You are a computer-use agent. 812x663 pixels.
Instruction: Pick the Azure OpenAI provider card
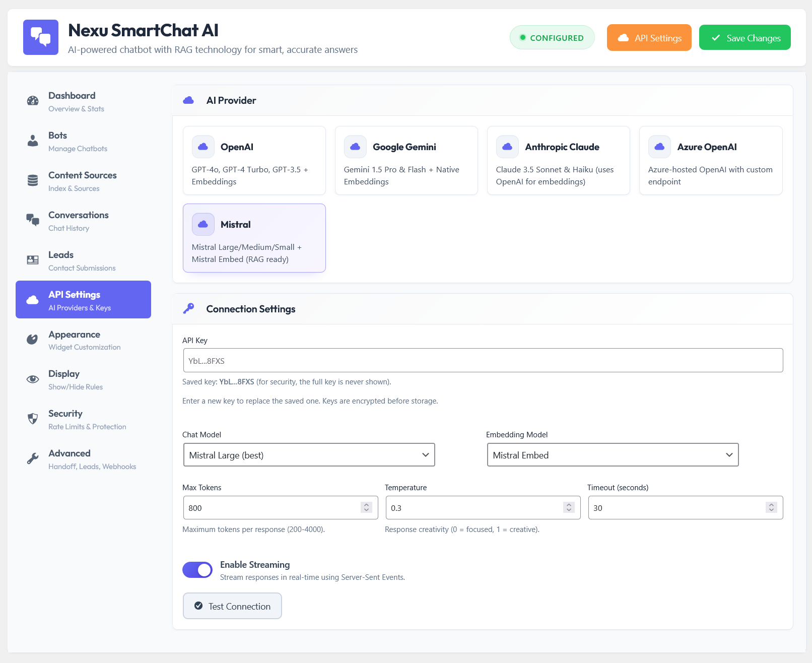[711, 160]
